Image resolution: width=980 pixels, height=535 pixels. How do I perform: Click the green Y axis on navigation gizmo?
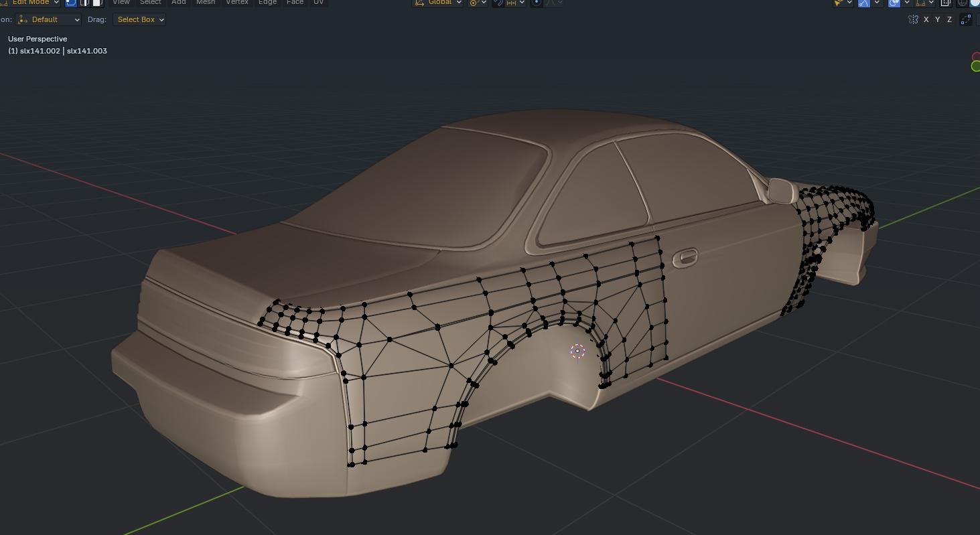975,66
